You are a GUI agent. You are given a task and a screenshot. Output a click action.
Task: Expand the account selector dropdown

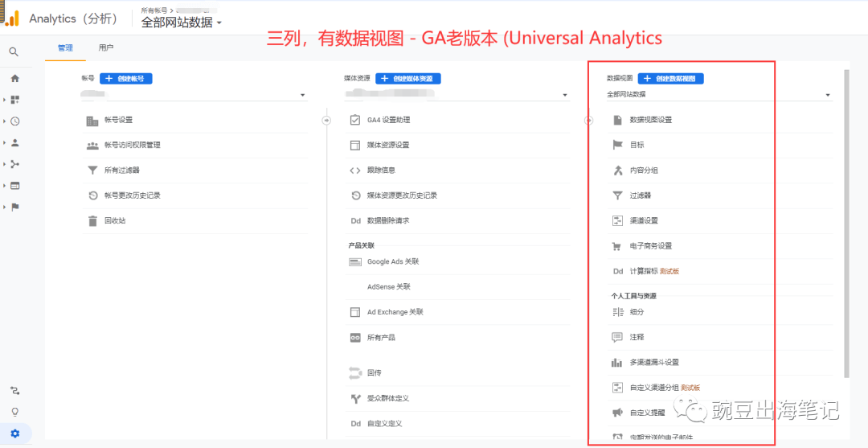[303, 95]
